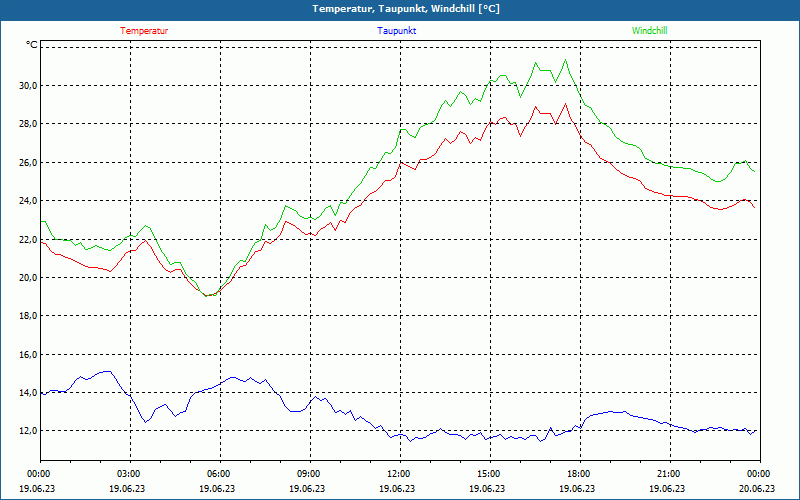Click the °C unit label on the y-axis
This screenshot has height=500, width=800.
[32, 45]
